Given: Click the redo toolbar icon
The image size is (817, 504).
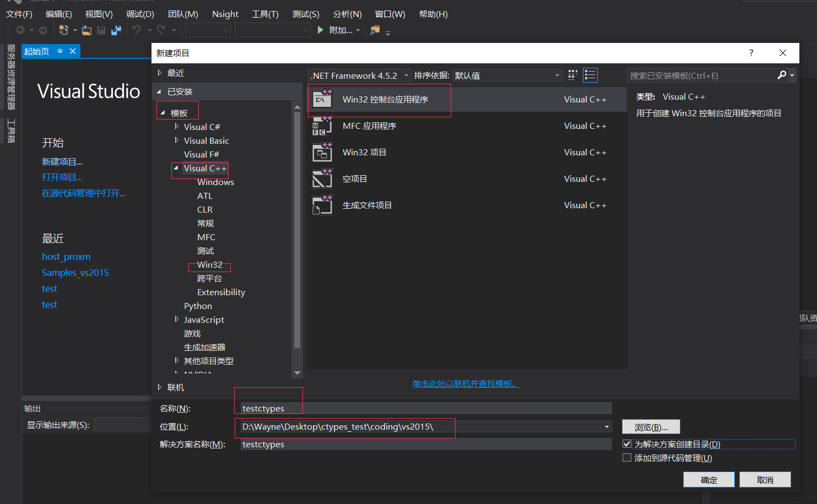Looking at the screenshot, I should coord(161,30).
